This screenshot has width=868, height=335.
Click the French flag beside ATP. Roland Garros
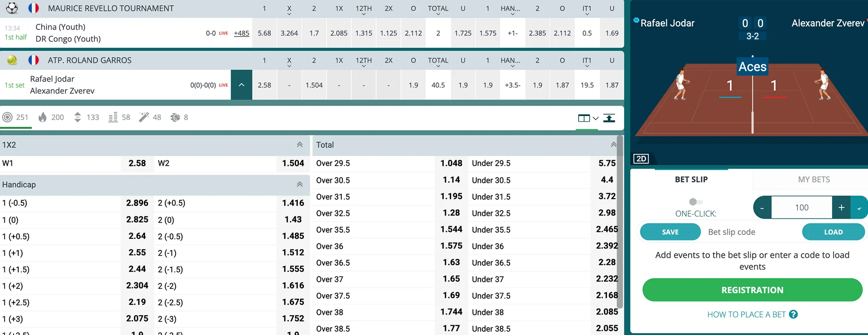(34, 60)
